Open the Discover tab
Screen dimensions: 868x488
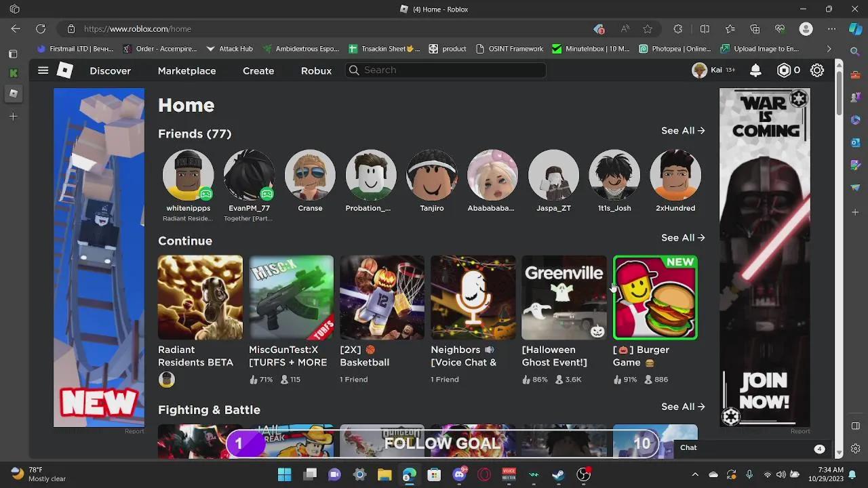(x=110, y=70)
